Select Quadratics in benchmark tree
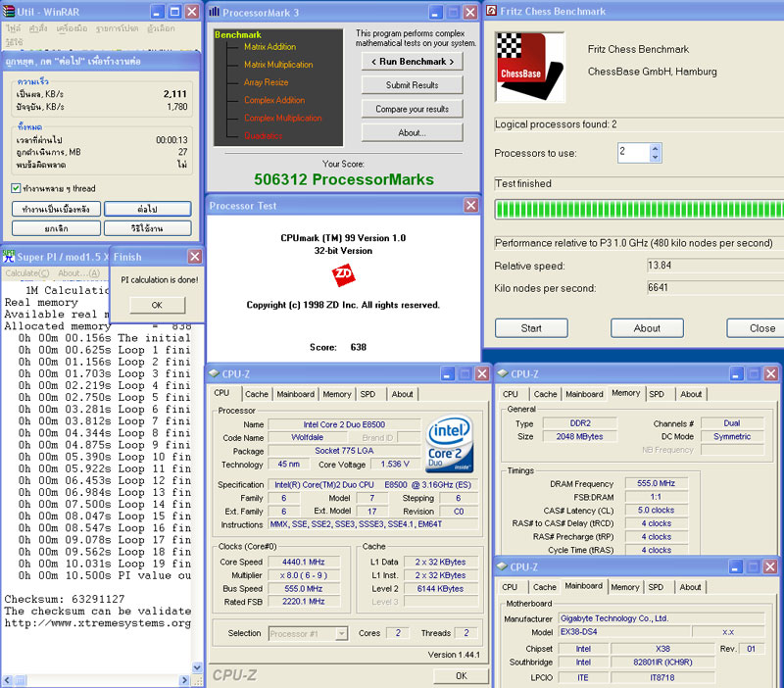 [263, 135]
